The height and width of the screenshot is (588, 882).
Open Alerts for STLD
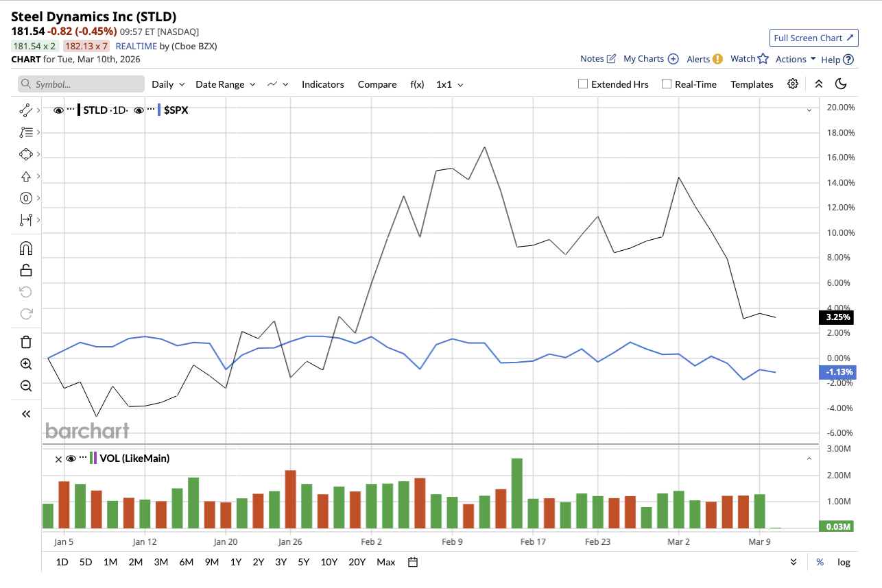704,59
